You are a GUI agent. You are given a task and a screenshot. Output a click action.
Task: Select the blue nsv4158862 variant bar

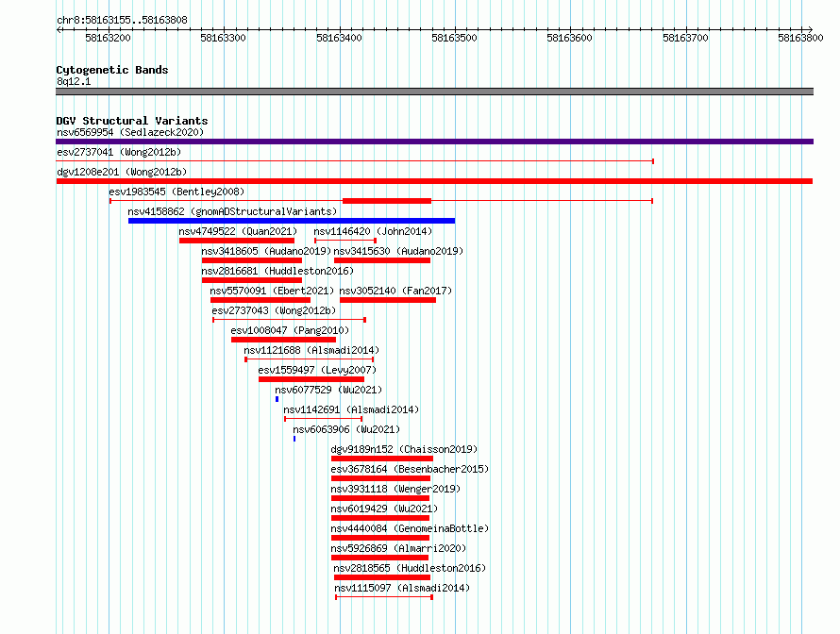coord(292,221)
